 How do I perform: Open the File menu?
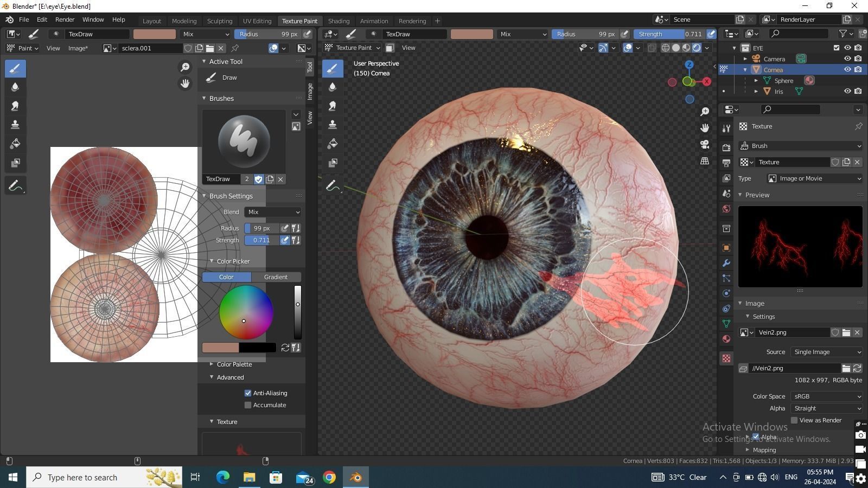[x=24, y=20]
